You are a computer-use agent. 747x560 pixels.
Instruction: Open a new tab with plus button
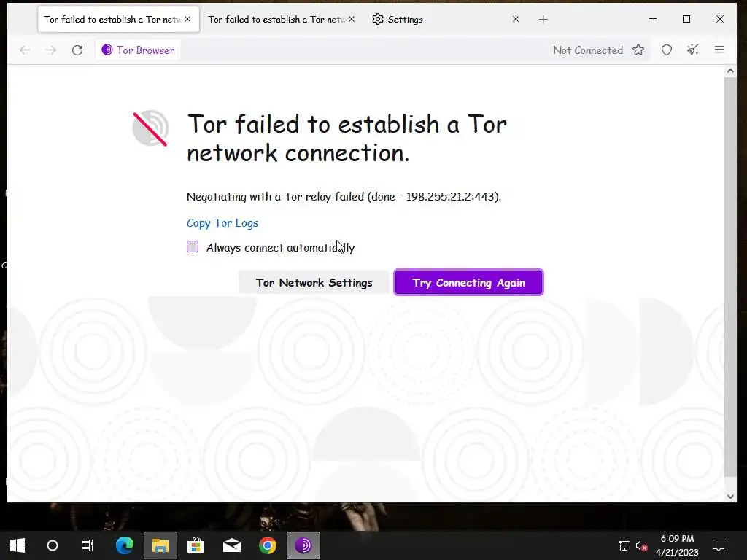coord(543,20)
